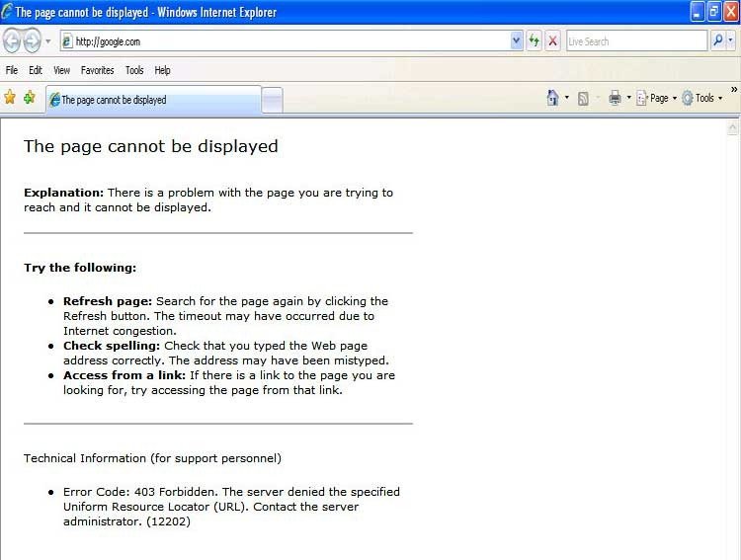
Task: Open the File menu
Action: pos(12,70)
